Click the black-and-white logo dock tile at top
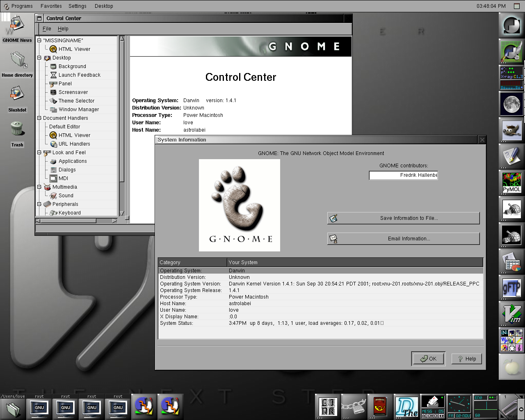The image size is (525, 420). click(x=511, y=25)
